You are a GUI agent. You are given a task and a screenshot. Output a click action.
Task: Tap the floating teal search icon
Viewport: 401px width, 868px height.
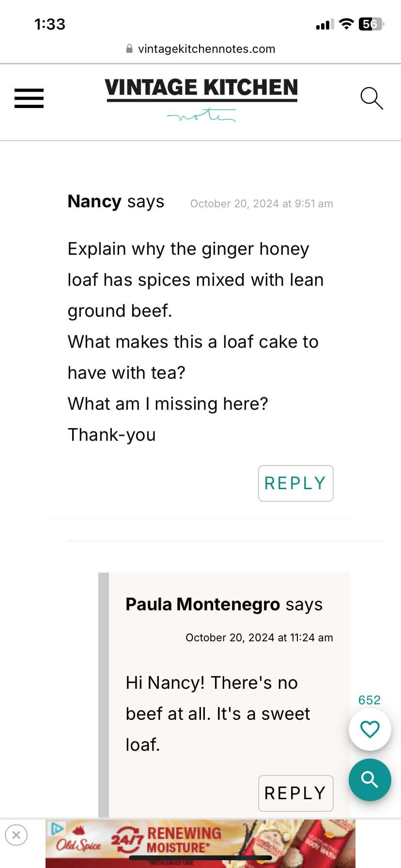370,780
